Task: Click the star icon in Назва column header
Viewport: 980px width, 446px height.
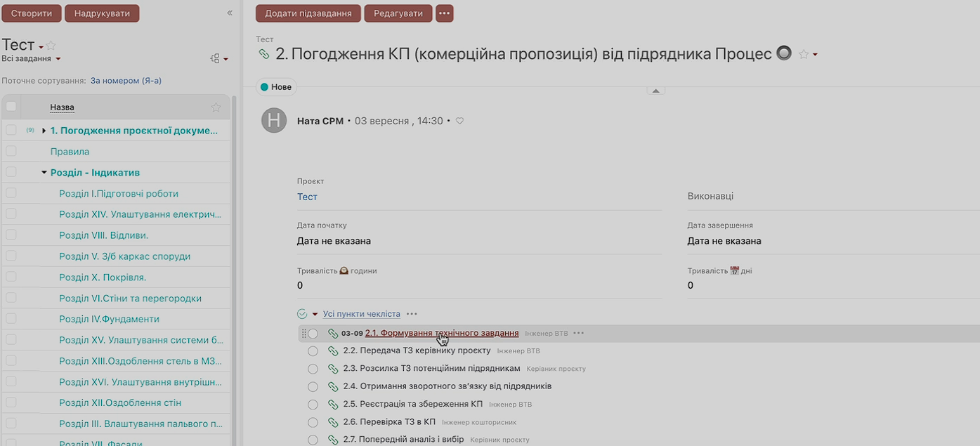Action: 216,107
